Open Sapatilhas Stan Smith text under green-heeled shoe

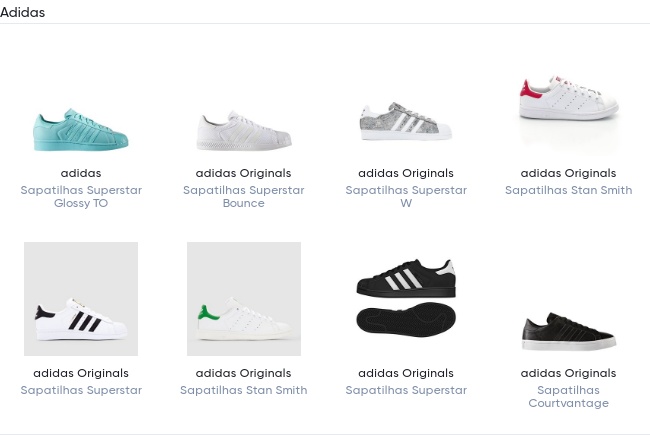[x=243, y=390]
